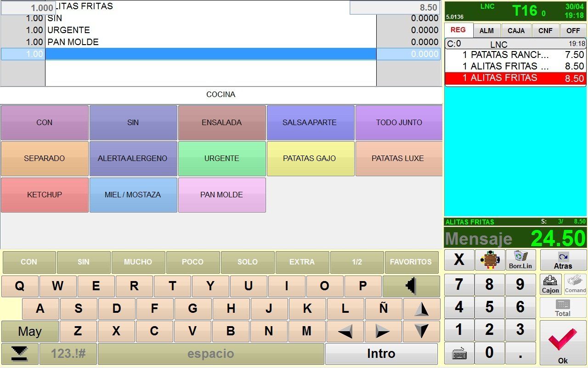
Task: Click the Total calculator icon
Action: (x=563, y=308)
